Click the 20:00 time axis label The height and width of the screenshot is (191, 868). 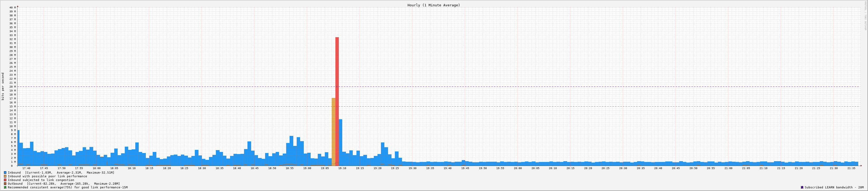518,168
